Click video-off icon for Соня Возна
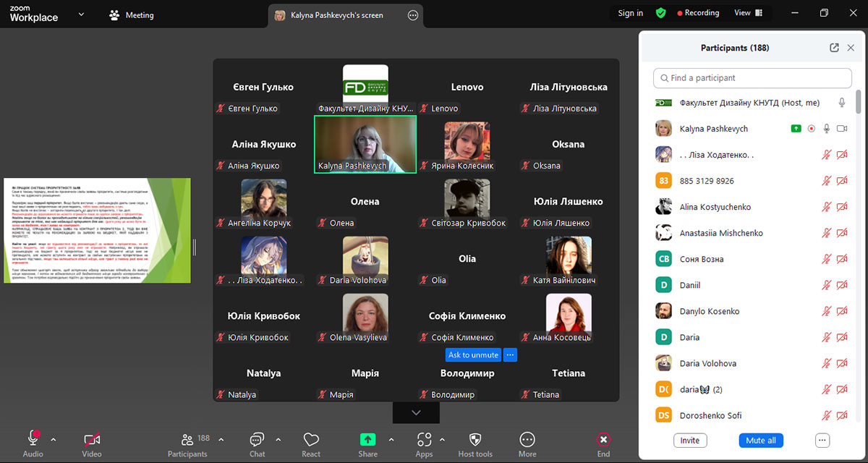The height and width of the screenshot is (463, 868). (x=842, y=259)
